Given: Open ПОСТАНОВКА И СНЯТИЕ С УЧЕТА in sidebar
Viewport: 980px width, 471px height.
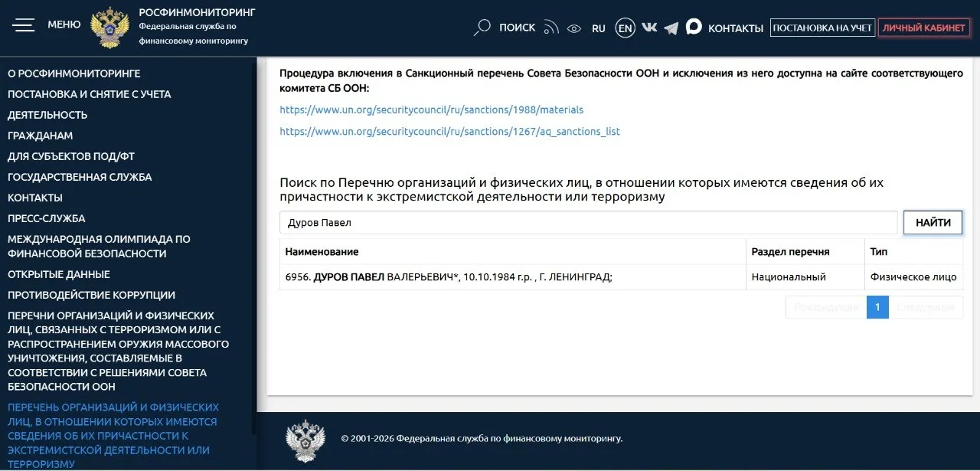Looking at the screenshot, I should coord(90,94).
